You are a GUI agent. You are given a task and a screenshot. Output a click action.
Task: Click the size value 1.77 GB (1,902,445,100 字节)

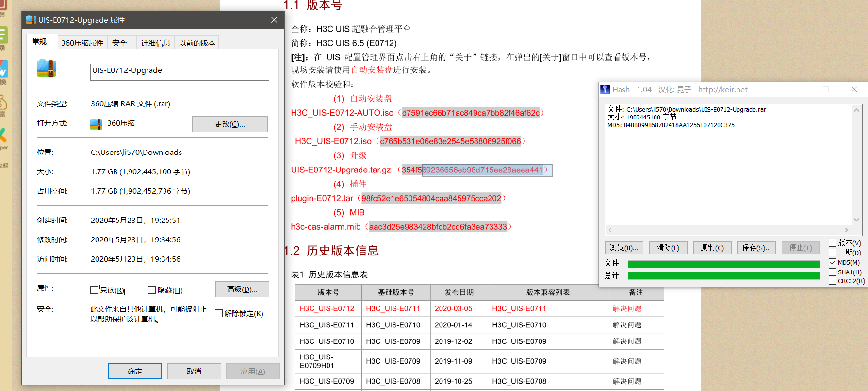[x=140, y=172]
